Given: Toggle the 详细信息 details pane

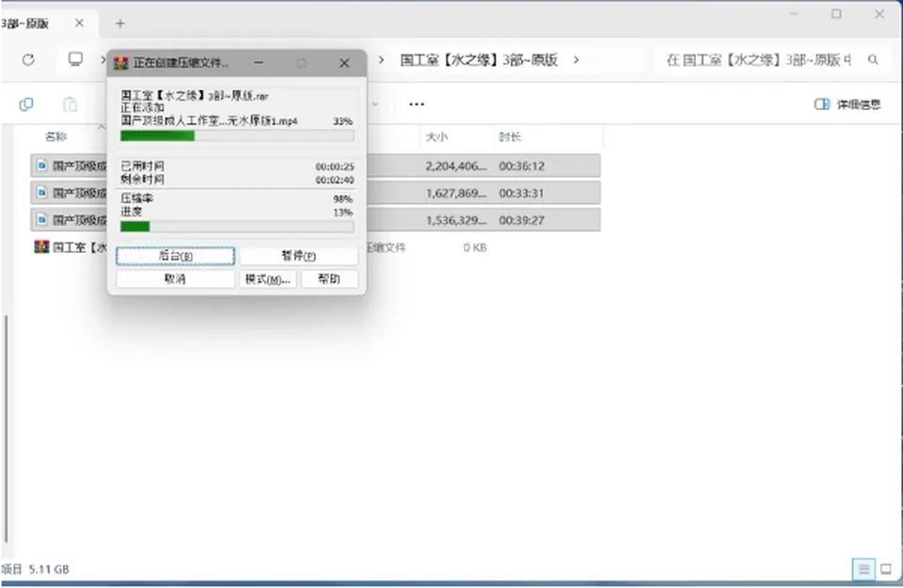Looking at the screenshot, I should (x=848, y=104).
